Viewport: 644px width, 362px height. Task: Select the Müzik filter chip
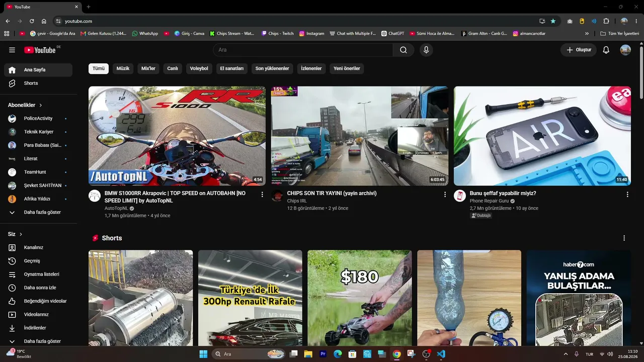(123, 68)
